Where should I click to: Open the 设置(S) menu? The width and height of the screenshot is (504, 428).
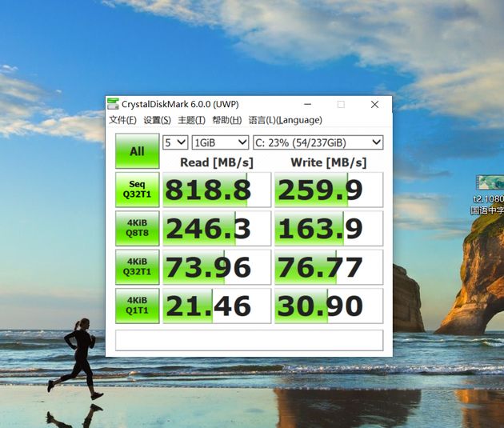coord(157,120)
